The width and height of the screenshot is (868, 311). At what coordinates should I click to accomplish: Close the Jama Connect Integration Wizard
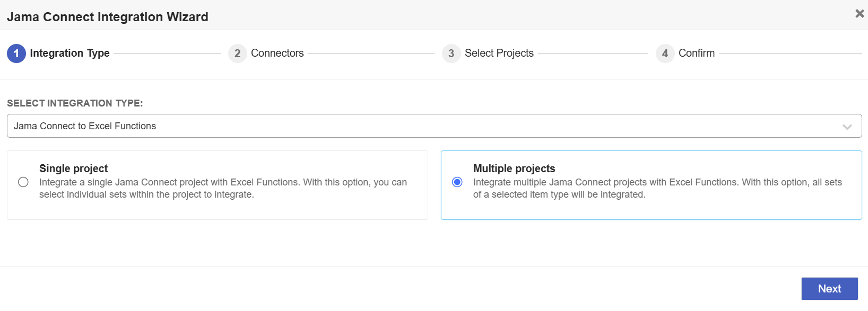coord(860,14)
